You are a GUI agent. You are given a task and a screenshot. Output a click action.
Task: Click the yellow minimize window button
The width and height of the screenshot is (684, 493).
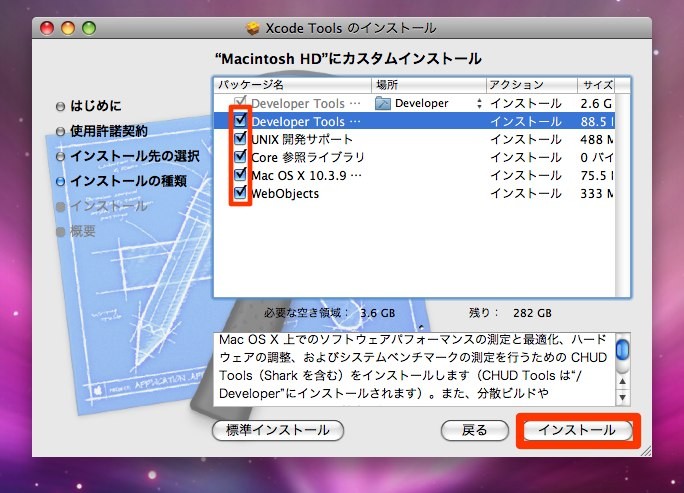pyautogui.click(x=68, y=28)
